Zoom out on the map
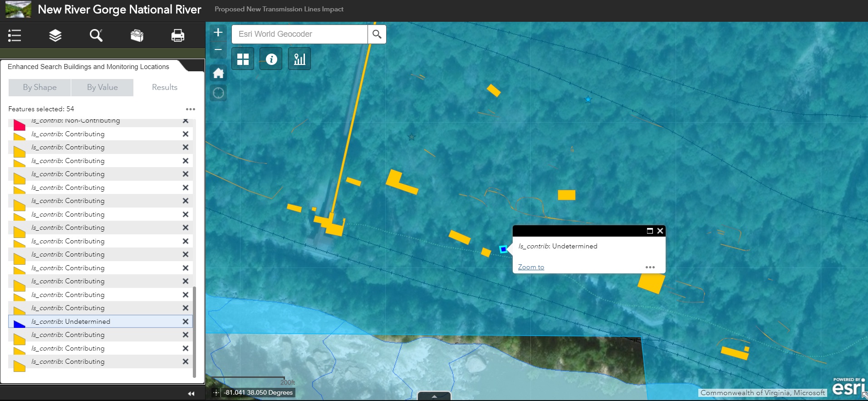The width and height of the screenshot is (868, 401). coord(218,50)
